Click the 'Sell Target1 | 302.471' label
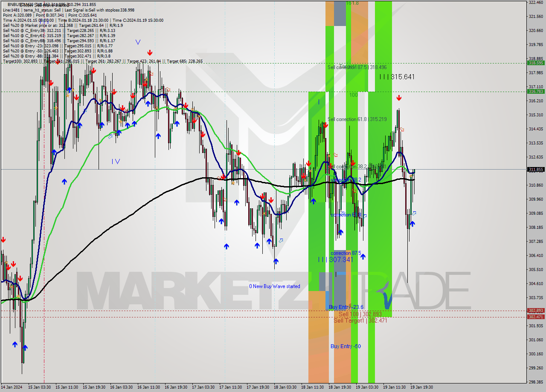Image resolution: width=546 pixels, height=392 pixels. click(360, 320)
